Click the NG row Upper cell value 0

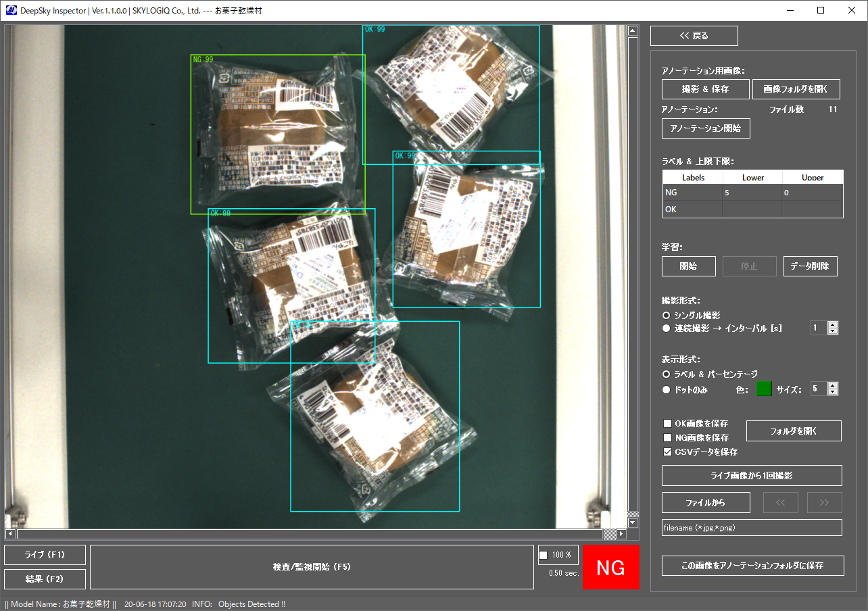click(x=813, y=193)
